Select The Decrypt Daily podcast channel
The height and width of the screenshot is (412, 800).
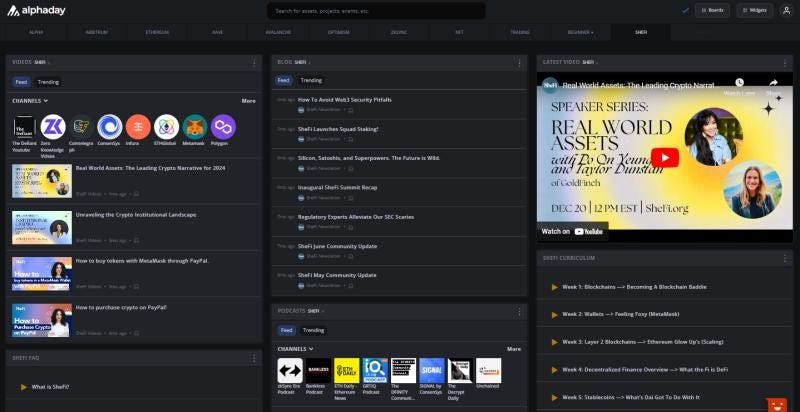coord(460,370)
